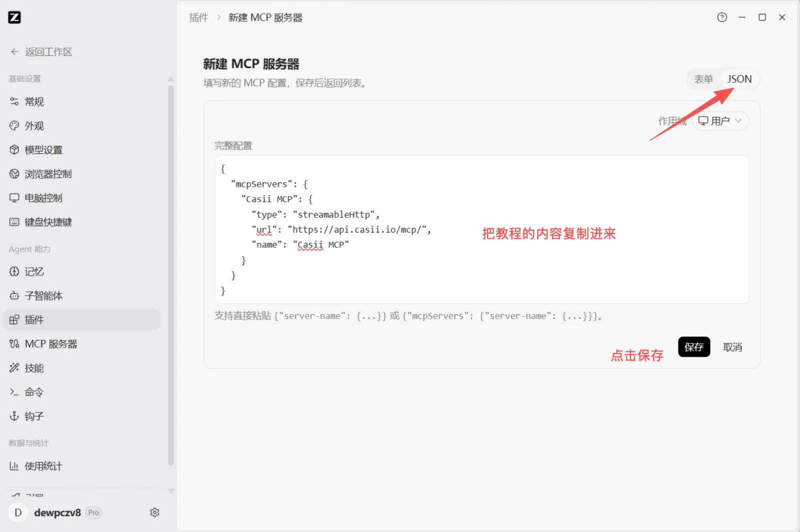Maximize the application window
This screenshot has height=532, width=800.
point(762,17)
